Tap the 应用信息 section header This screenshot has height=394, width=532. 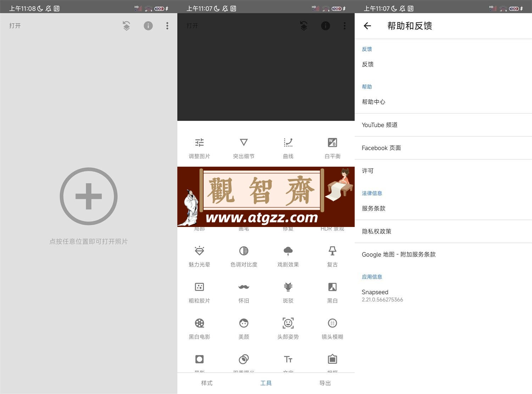click(x=372, y=277)
